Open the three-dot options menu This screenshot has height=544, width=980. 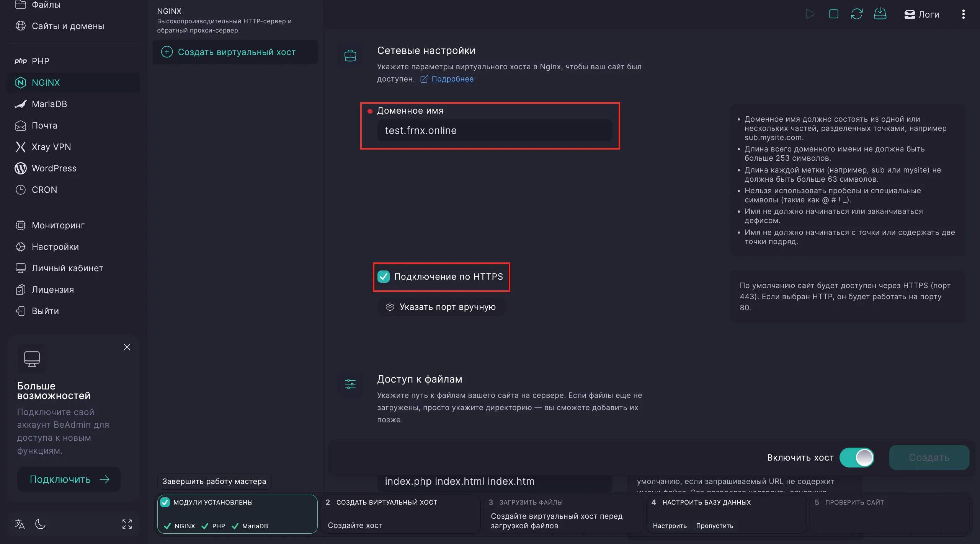click(x=964, y=14)
